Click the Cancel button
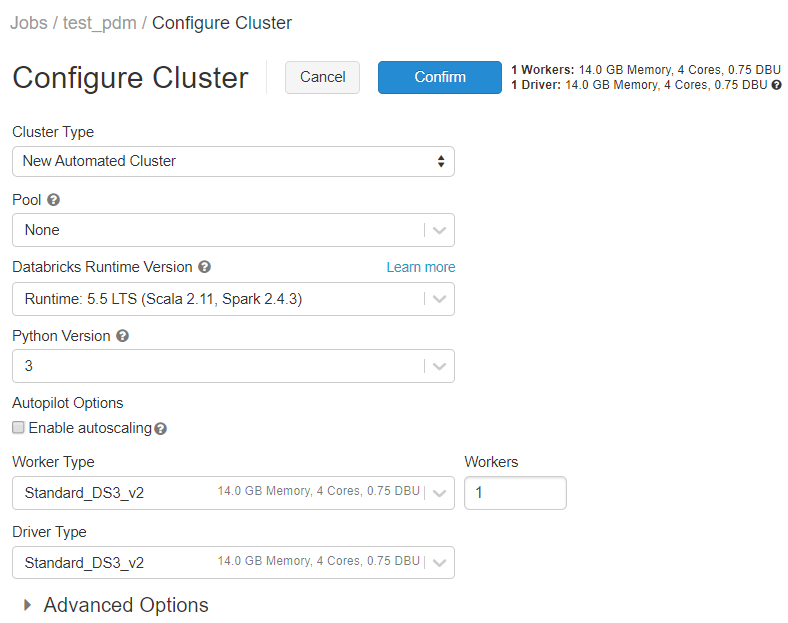Viewport: 788px width, 623px height. 322,77
